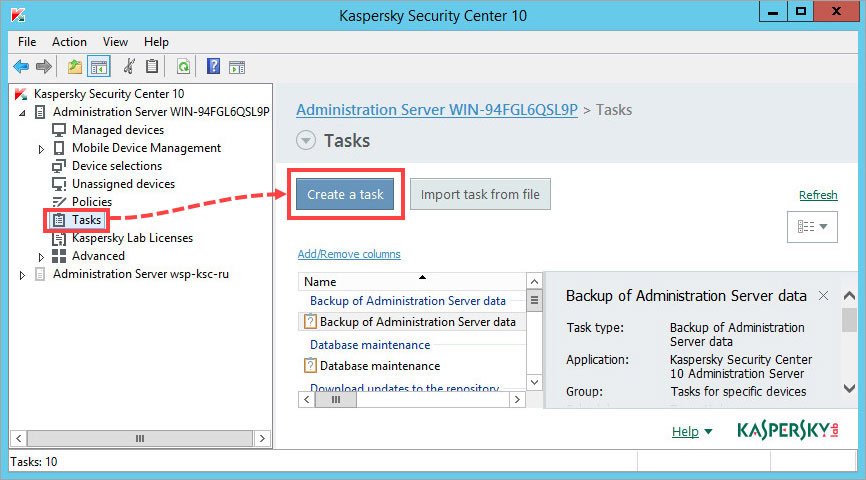The width and height of the screenshot is (866, 480).
Task: Click the task list vertical scrollbar thumb
Action: tap(534, 301)
